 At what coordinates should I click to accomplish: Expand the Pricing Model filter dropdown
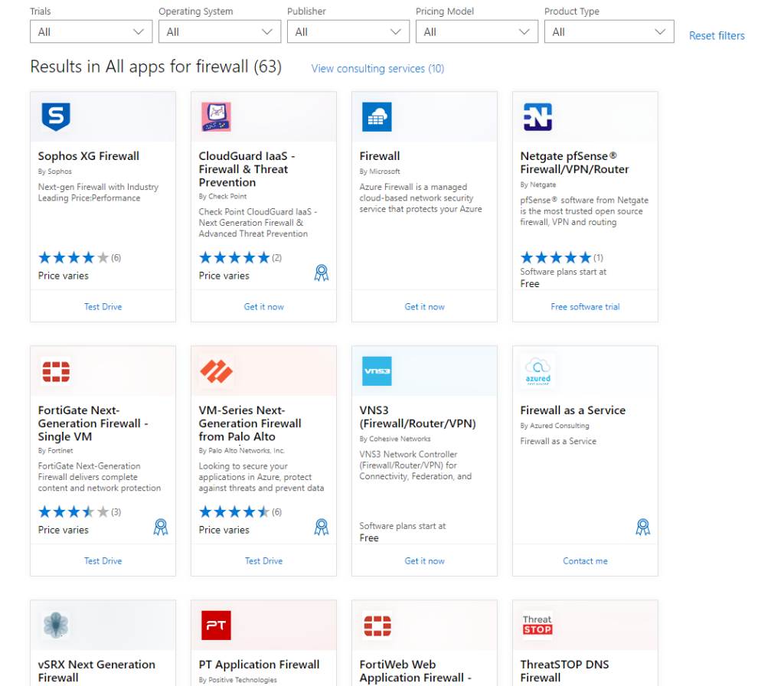[476, 31]
